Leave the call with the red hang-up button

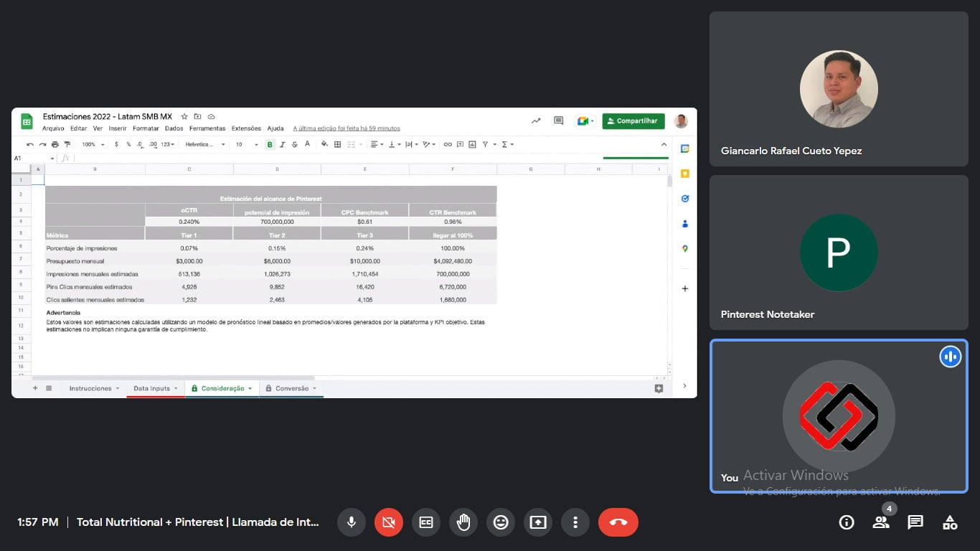pyautogui.click(x=618, y=522)
